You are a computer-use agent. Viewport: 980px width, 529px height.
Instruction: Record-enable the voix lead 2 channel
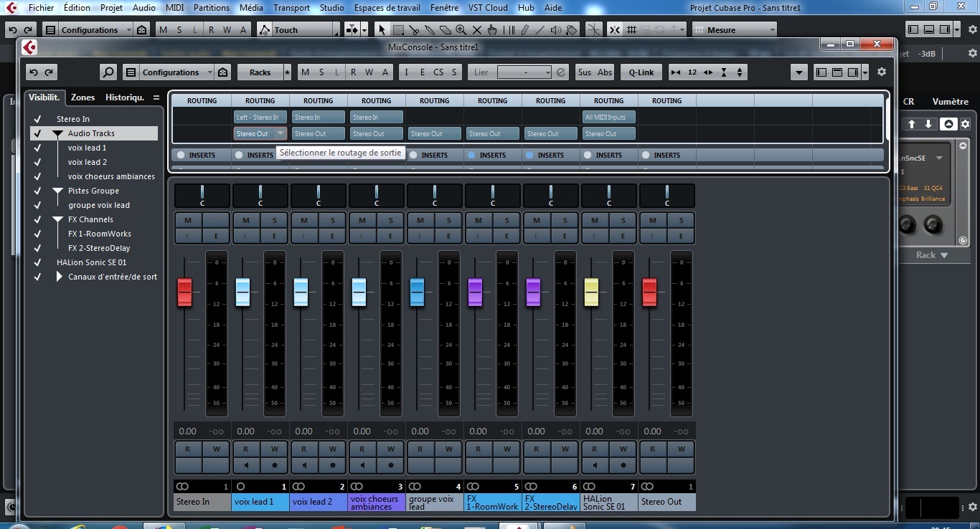pos(333,464)
